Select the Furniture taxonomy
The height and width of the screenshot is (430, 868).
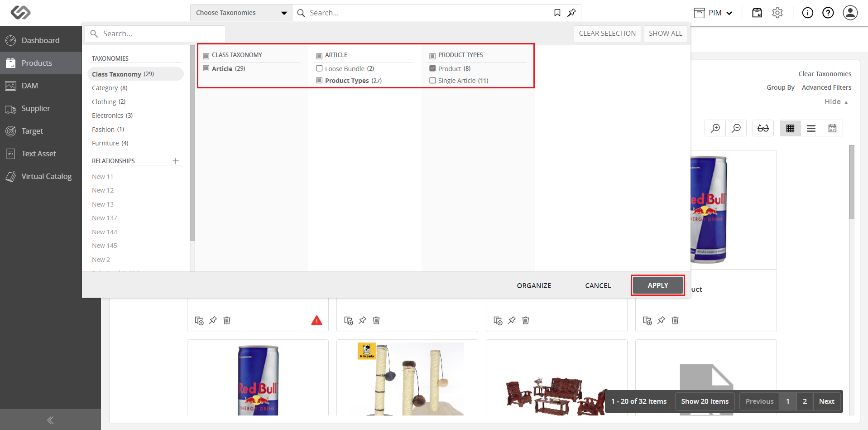pos(110,143)
